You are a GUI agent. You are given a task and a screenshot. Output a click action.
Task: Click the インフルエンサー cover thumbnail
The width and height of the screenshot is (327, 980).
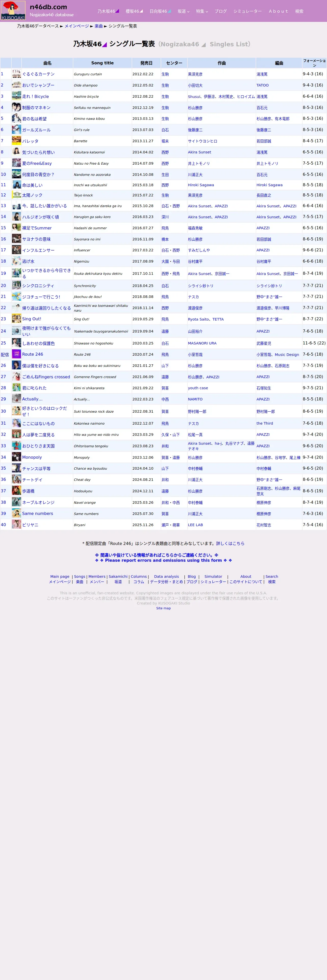tap(16, 250)
